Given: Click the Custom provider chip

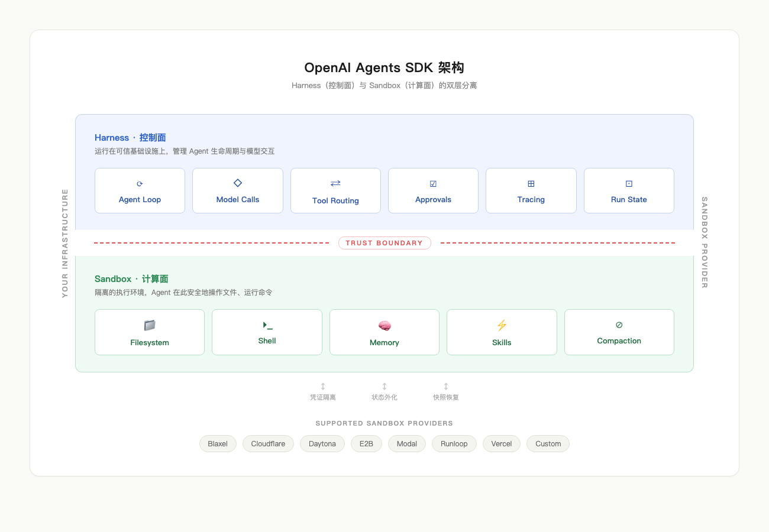Looking at the screenshot, I should tap(548, 444).
